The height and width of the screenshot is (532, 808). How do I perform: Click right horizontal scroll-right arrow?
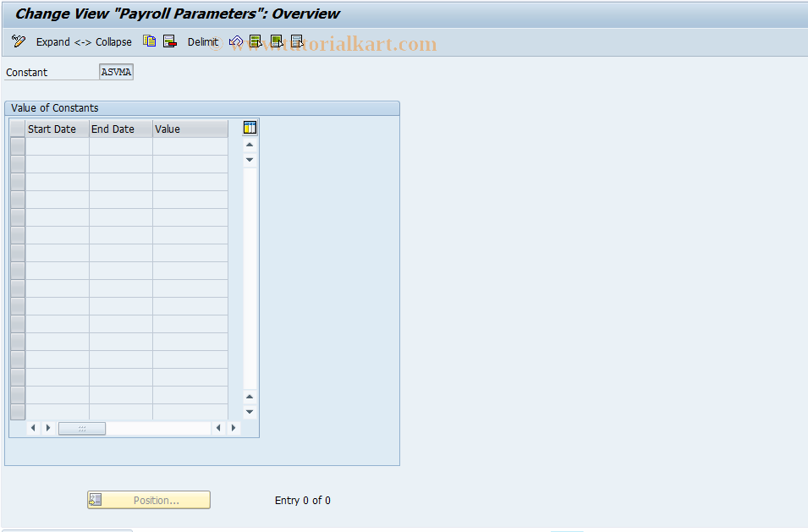(x=234, y=427)
